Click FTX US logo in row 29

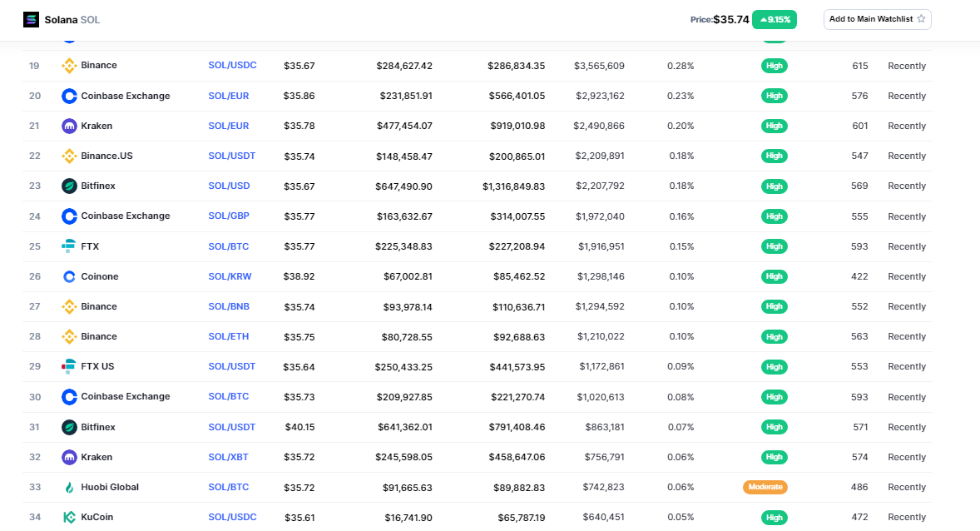pos(69,366)
